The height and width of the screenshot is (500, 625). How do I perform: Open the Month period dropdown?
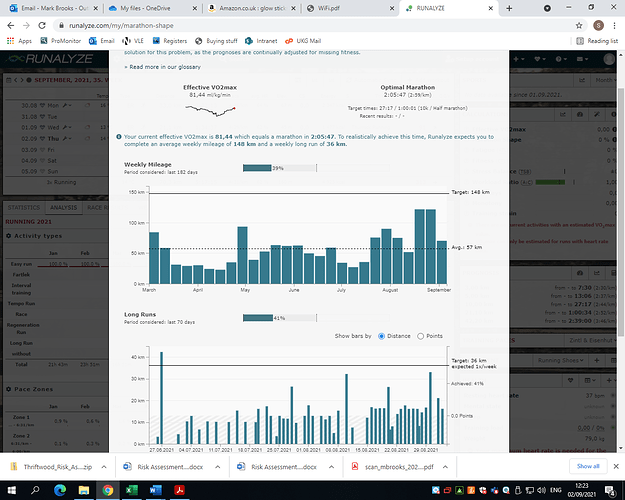(x=605, y=80)
